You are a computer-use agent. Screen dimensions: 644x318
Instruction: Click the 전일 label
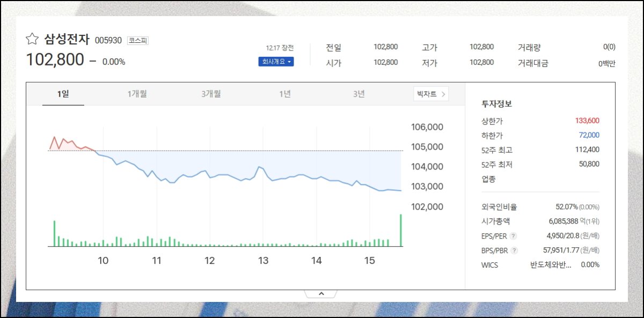click(x=333, y=48)
